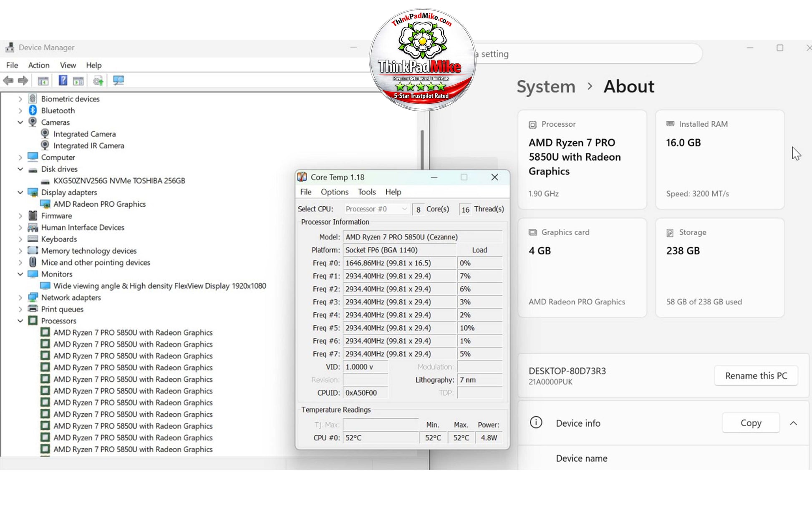This screenshot has width=812, height=510.
Task: Click the Model field in Core Temp
Action: (422, 237)
